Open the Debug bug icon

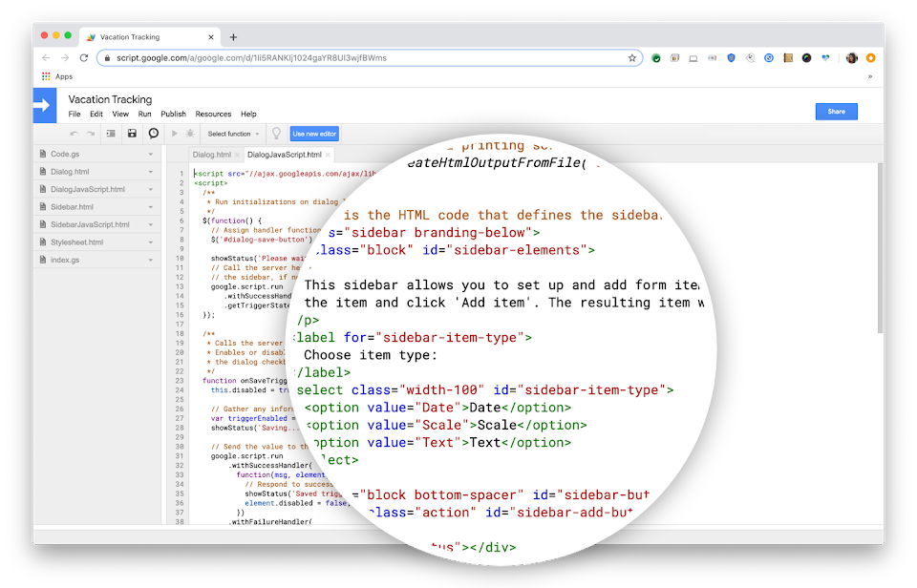point(190,133)
